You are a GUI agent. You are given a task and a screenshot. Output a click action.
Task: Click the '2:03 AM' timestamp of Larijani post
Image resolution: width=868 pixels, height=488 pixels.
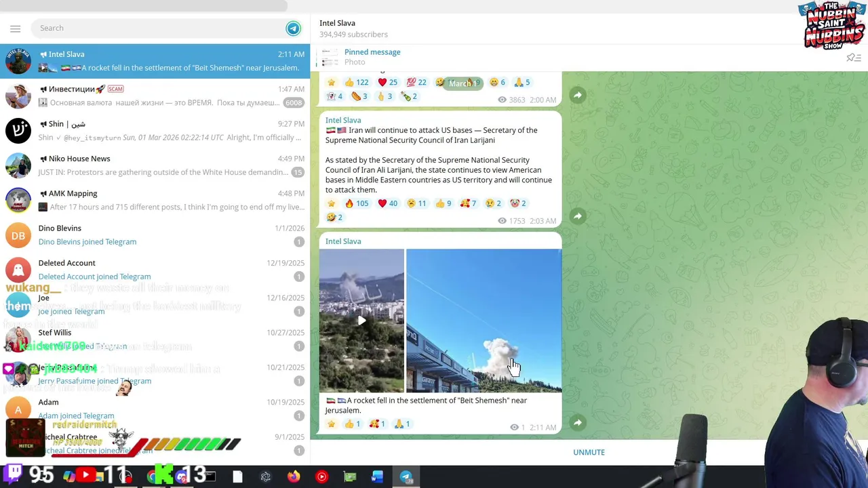(x=542, y=221)
